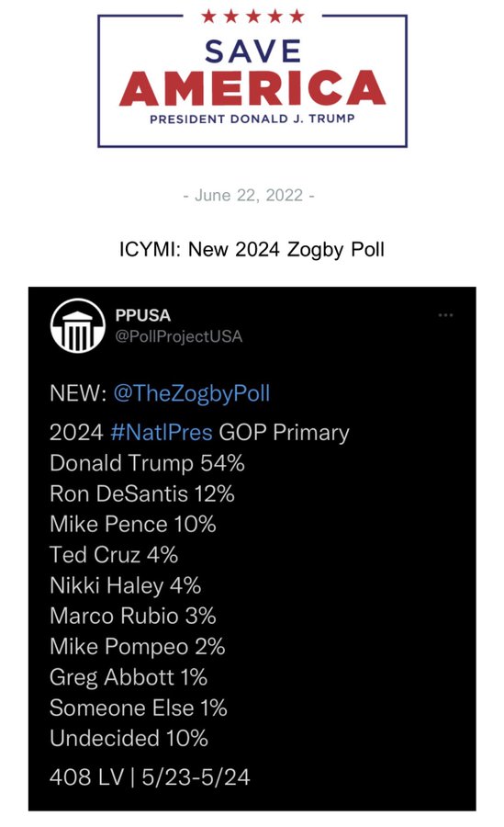Click the red AMERICA word in logo

(252, 88)
